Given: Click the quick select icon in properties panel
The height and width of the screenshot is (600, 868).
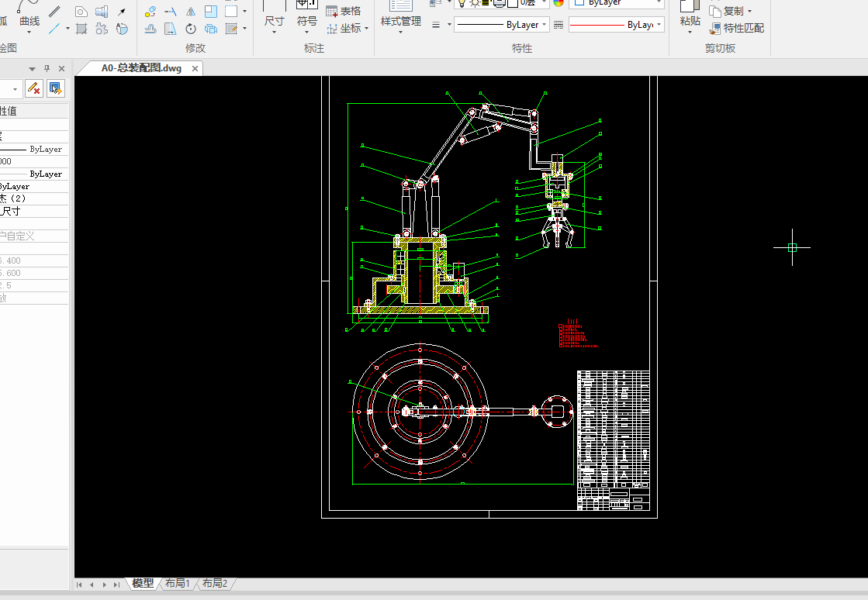Looking at the screenshot, I should pos(55,88).
